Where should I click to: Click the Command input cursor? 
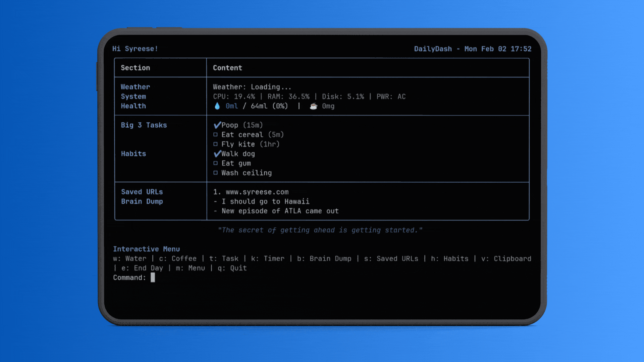pyautogui.click(x=153, y=278)
